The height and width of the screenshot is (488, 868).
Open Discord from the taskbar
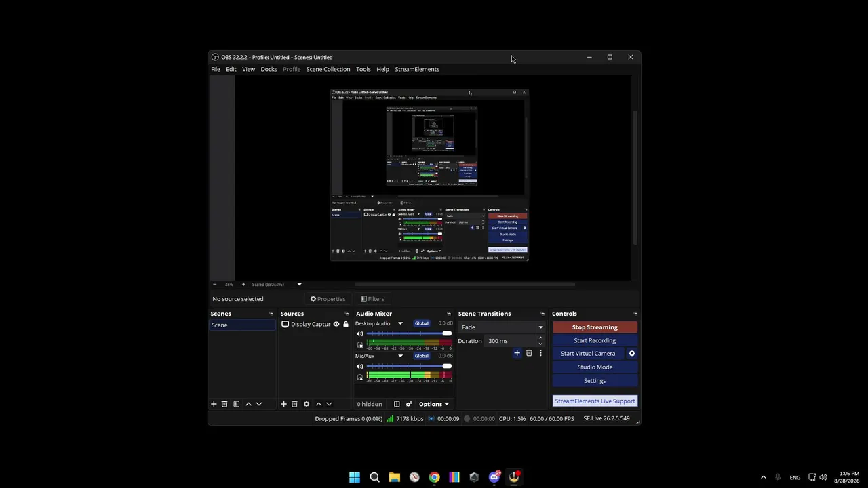[494, 477]
